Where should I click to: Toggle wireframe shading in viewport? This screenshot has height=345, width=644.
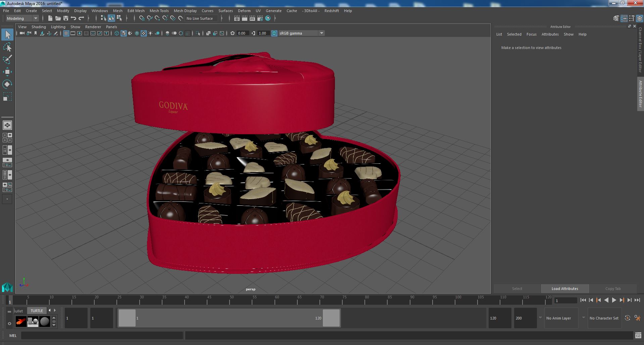pyautogui.click(x=117, y=33)
